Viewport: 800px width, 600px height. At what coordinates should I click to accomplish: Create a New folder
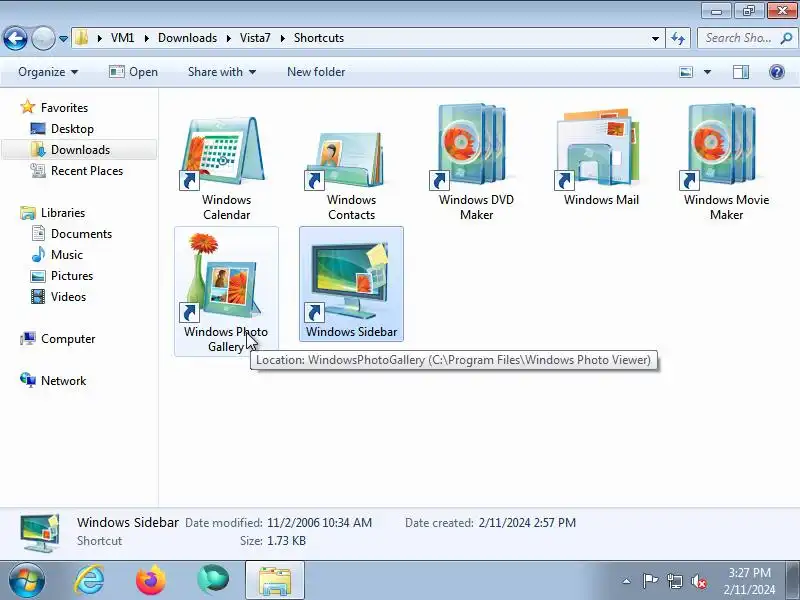pyautogui.click(x=316, y=72)
